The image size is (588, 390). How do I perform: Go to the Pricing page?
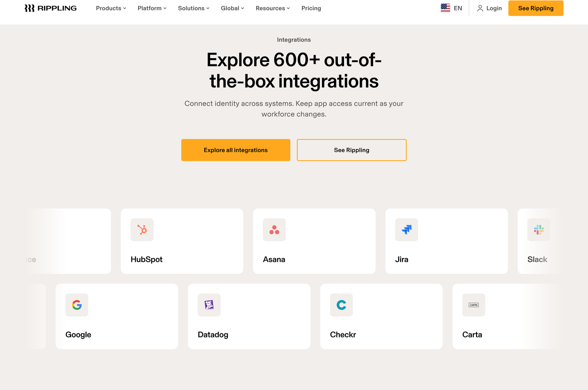(x=311, y=8)
